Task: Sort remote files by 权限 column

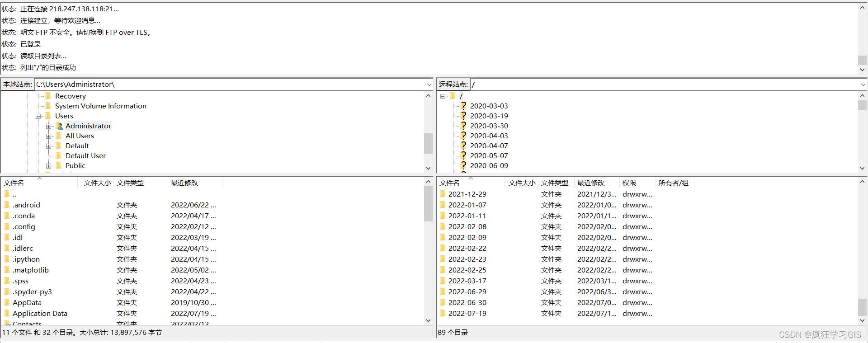Action: pos(629,183)
